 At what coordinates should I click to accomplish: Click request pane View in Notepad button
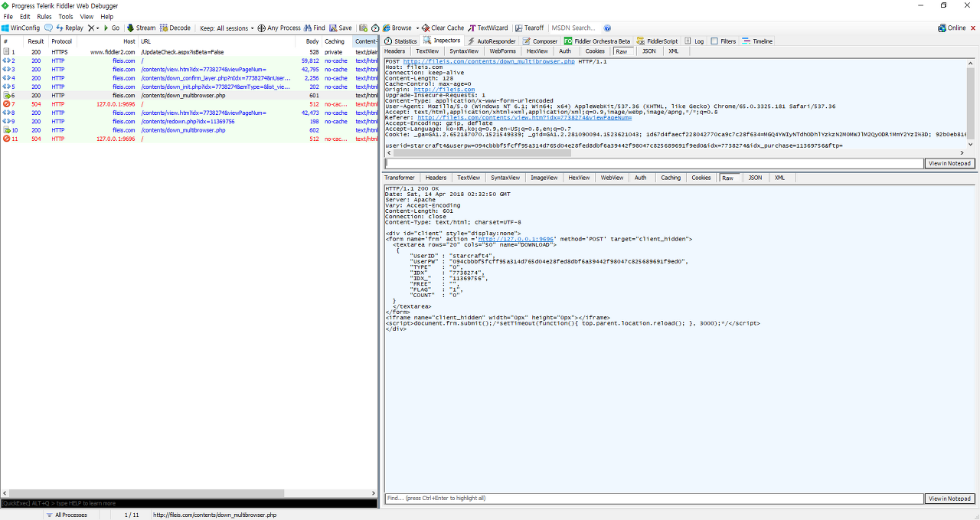950,163
